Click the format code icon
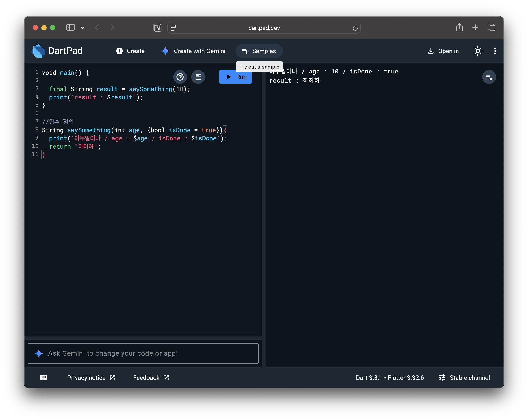 (198, 77)
